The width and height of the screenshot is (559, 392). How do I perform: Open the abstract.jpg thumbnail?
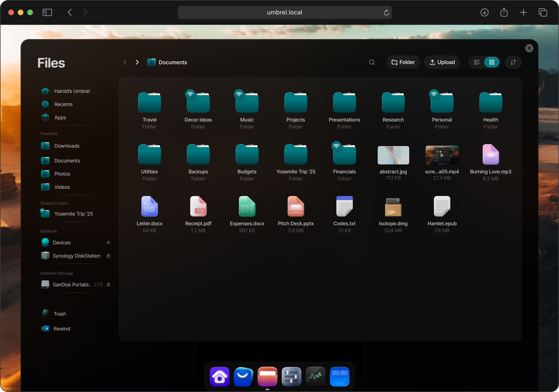tap(393, 155)
